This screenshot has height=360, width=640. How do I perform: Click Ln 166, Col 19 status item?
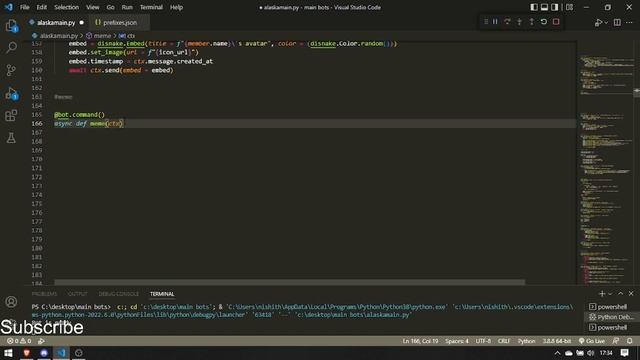[x=420, y=341]
